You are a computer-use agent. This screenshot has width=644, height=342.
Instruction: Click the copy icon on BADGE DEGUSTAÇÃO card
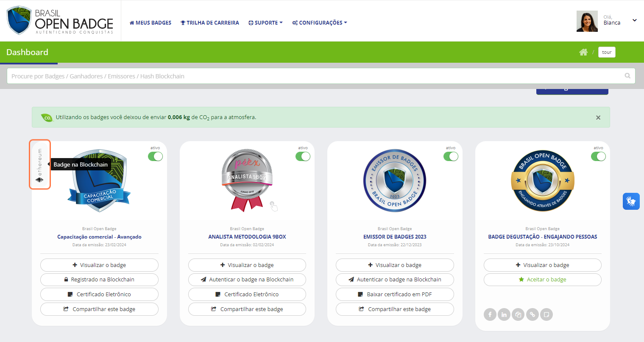(518, 314)
